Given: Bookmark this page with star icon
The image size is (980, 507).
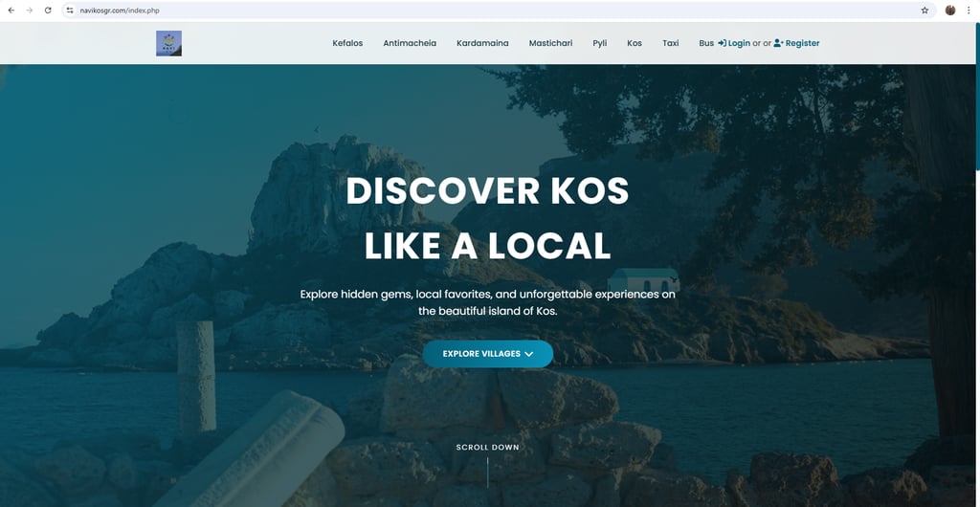Looking at the screenshot, I should click(x=924, y=10).
